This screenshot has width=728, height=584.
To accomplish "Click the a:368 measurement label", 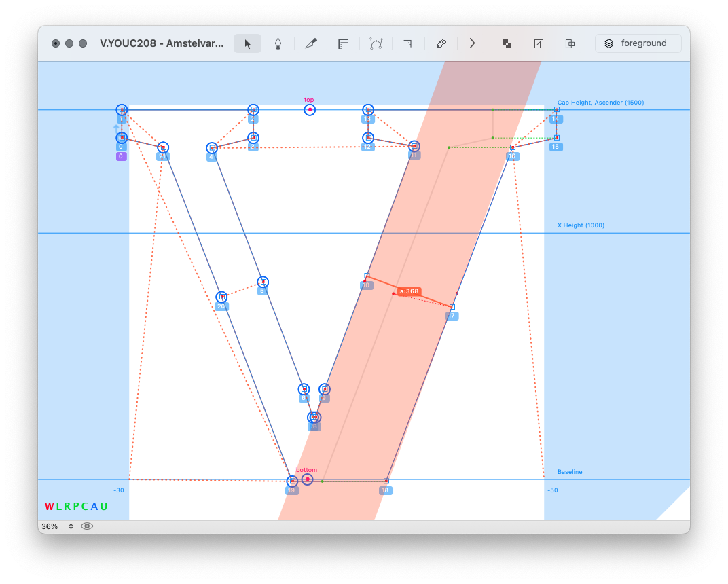I will click(x=409, y=291).
